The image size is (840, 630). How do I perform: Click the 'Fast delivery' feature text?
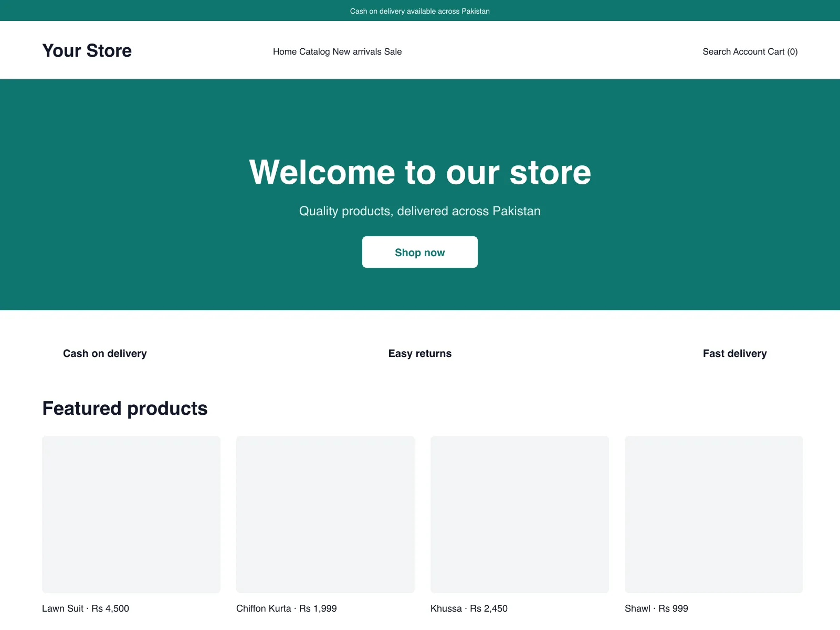pyautogui.click(x=735, y=353)
